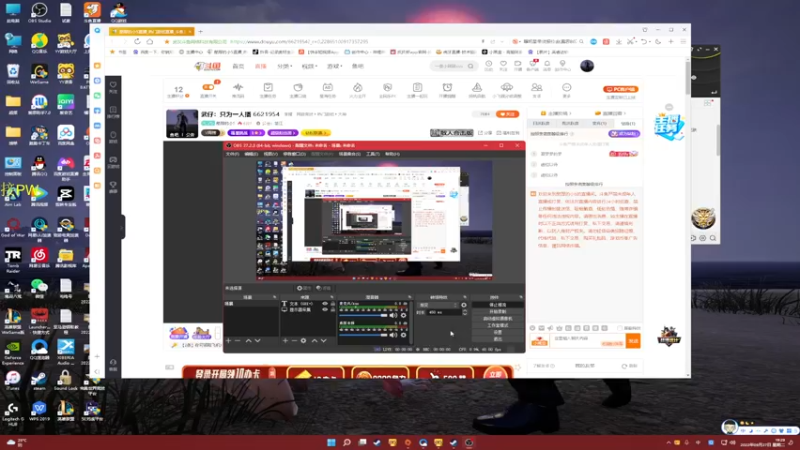Click the orange PC client button
This screenshot has height=450, width=800.
(620, 89)
